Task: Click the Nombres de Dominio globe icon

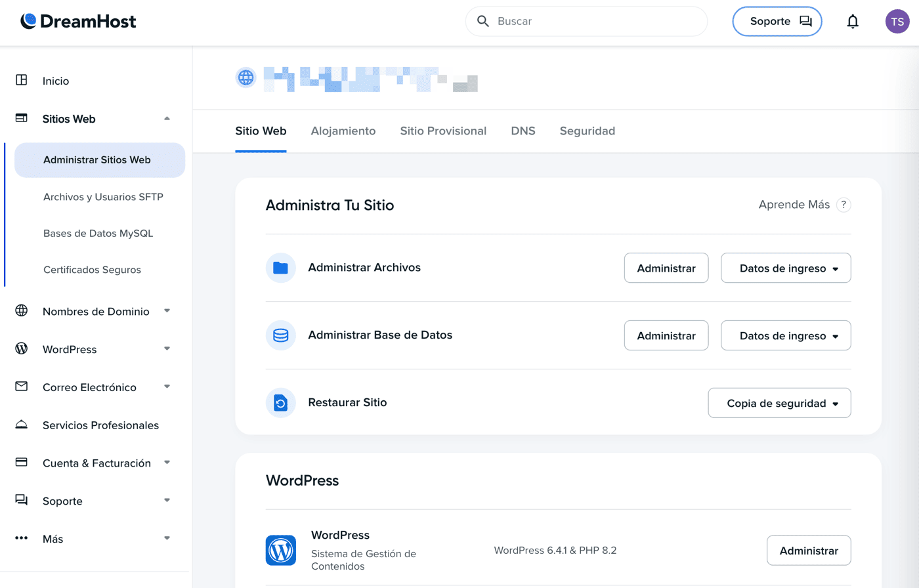Action: 22,310
